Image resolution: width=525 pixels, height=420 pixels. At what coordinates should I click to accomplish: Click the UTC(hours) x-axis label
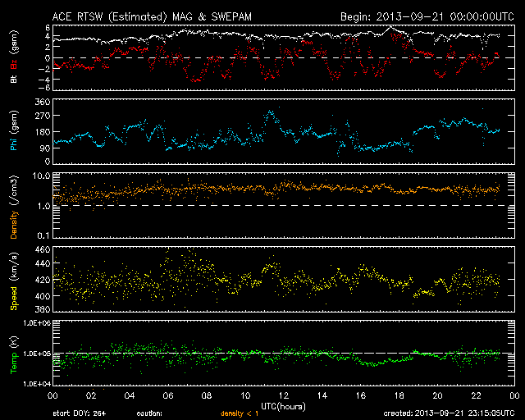point(283,405)
